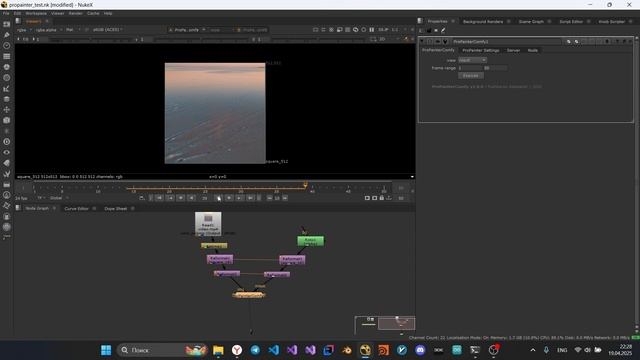This screenshot has width=640, height=360.
Task: Click the Windows taskbar search box
Action: (162, 350)
